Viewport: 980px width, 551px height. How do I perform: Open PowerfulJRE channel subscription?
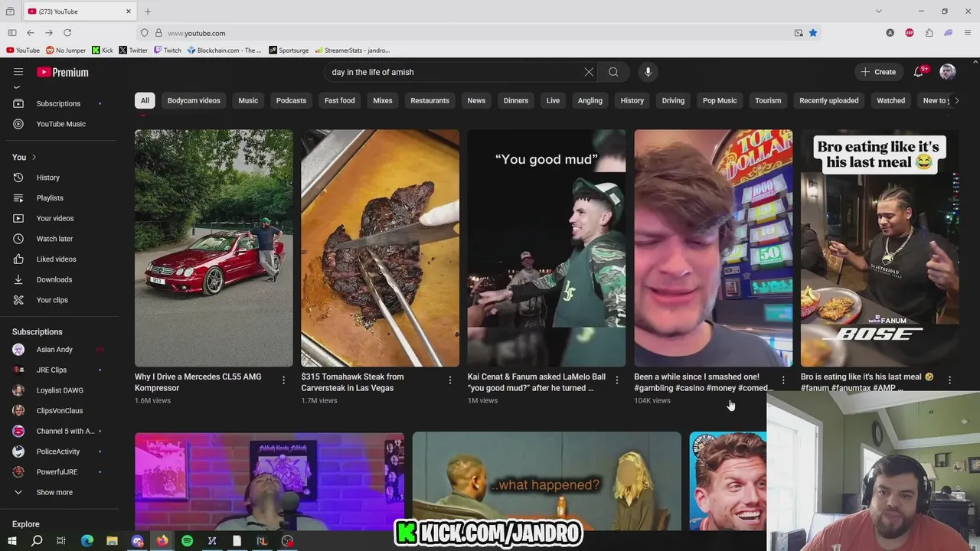click(x=58, y=472)
